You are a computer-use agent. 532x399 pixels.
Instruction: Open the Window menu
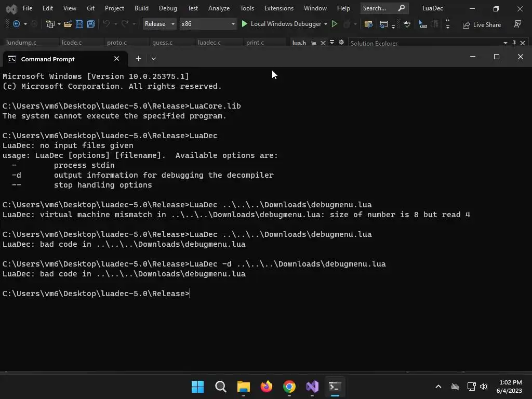point(315,8)
